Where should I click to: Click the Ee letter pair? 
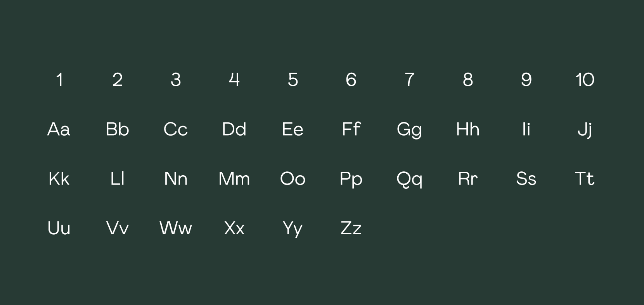pos(293,129)
